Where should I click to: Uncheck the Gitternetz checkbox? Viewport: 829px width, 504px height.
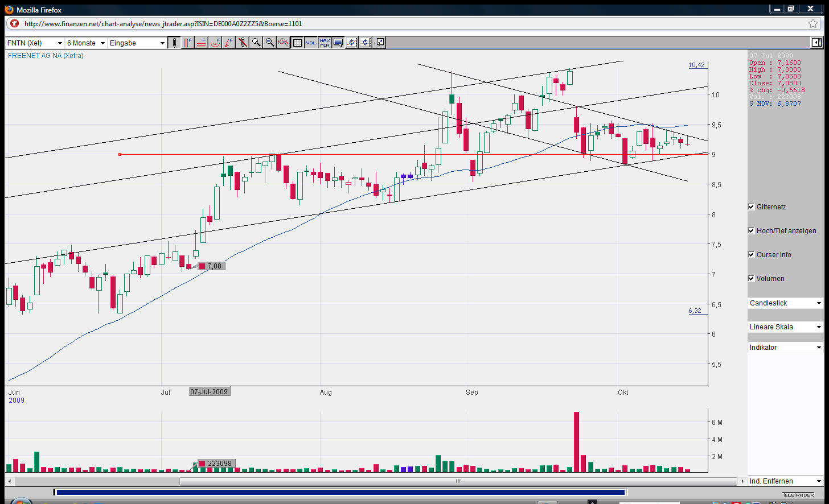coord(752,206)
